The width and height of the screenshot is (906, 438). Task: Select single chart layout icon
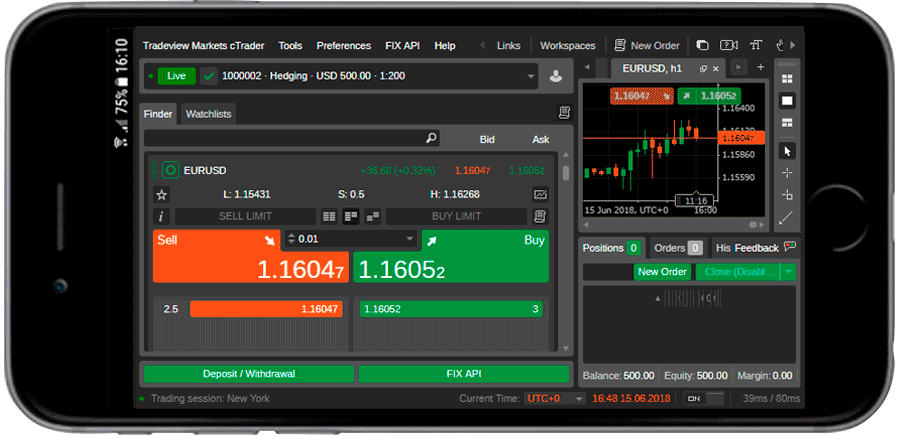point(787,101)
